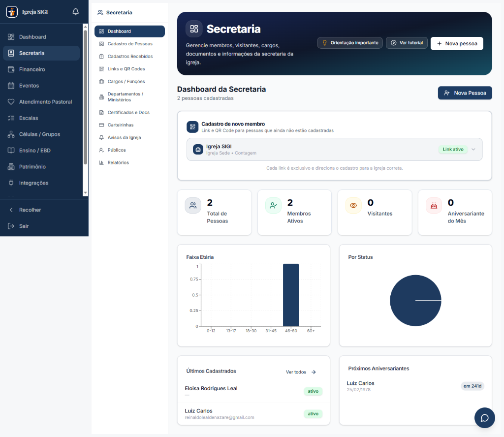Click the notification bell icon
The image size is (504, 437).
tap(75, 12)
